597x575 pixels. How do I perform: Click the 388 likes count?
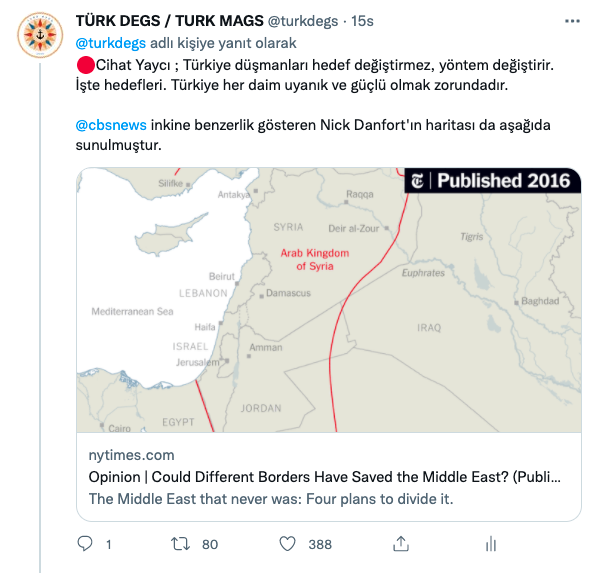[x=320, y=544]
